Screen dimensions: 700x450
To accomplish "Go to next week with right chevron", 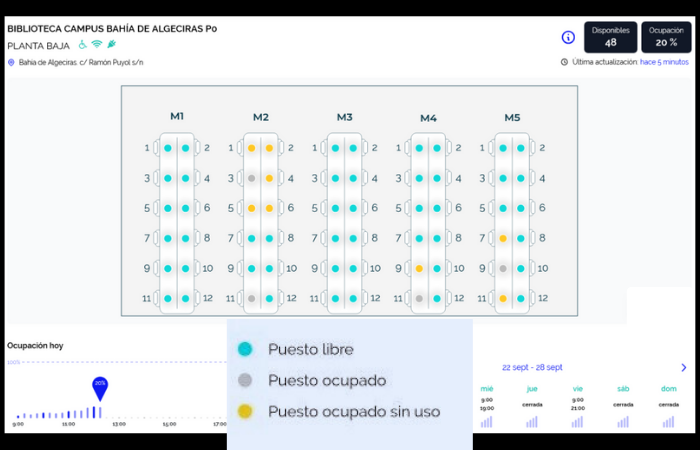I will 684,367.
